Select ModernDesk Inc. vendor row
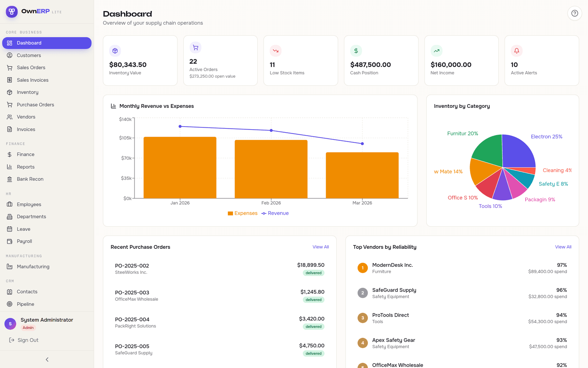Viewport: 588px width, 368px height. (x=462, y=268)
